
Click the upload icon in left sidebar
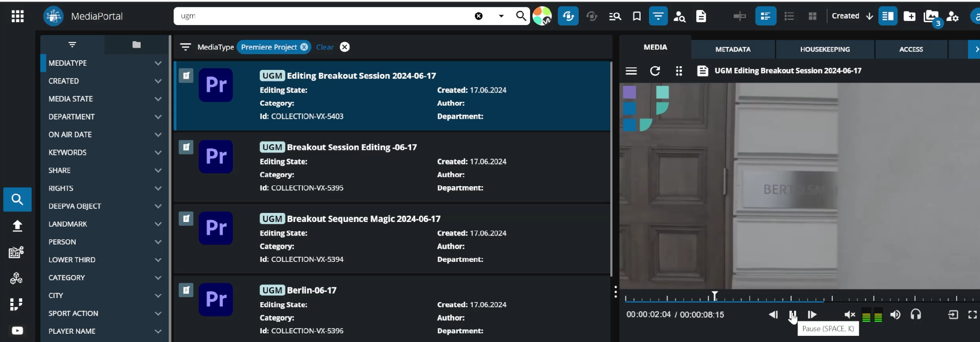[x=17, y=226]
